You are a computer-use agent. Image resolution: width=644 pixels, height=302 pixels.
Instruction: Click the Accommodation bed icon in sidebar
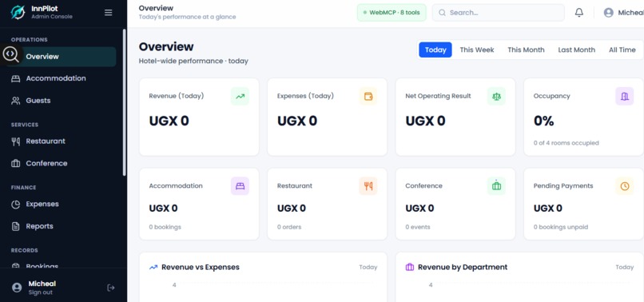16,79
